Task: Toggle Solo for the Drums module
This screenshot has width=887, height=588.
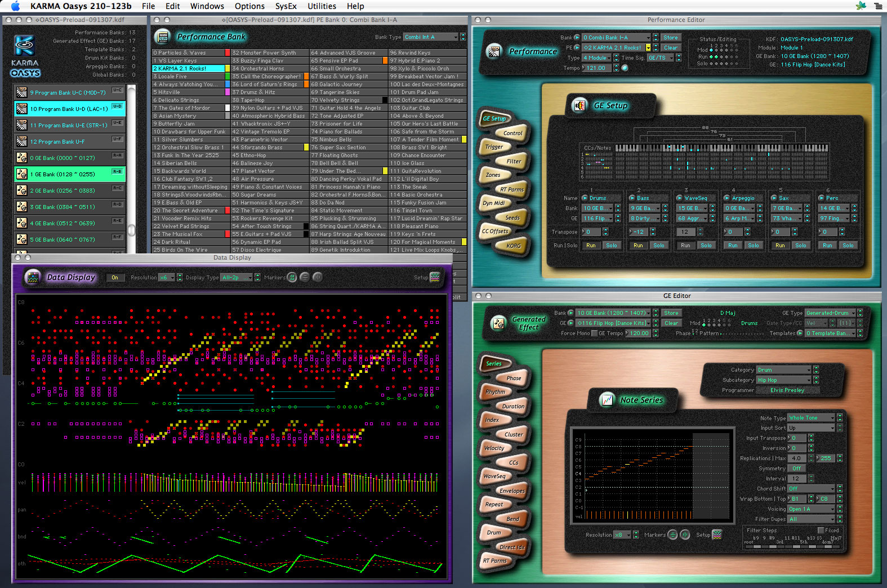Action: click(x=612, y=246)
